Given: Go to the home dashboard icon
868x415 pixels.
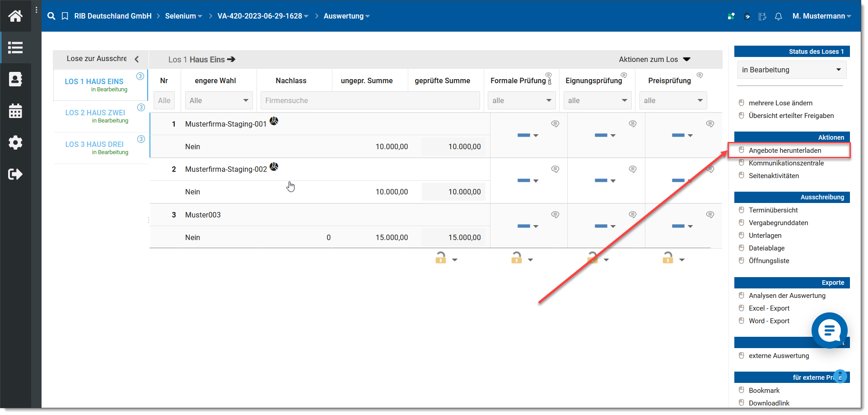Looking at the screenshot, I should [15, 16].
